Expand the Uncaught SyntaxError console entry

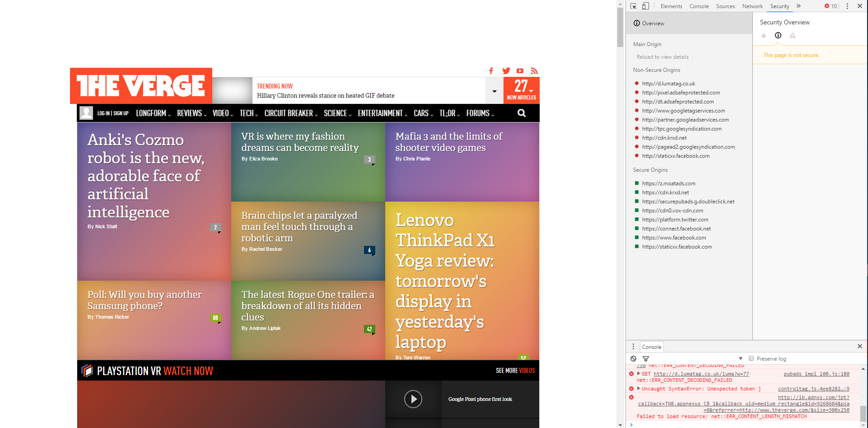[x=639, y=389]
